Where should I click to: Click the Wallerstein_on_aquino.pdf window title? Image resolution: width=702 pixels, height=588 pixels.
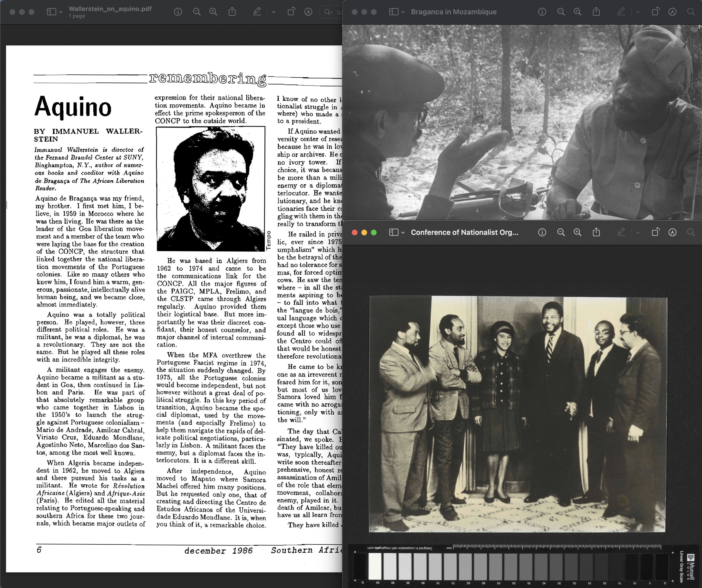click(110, 9)
